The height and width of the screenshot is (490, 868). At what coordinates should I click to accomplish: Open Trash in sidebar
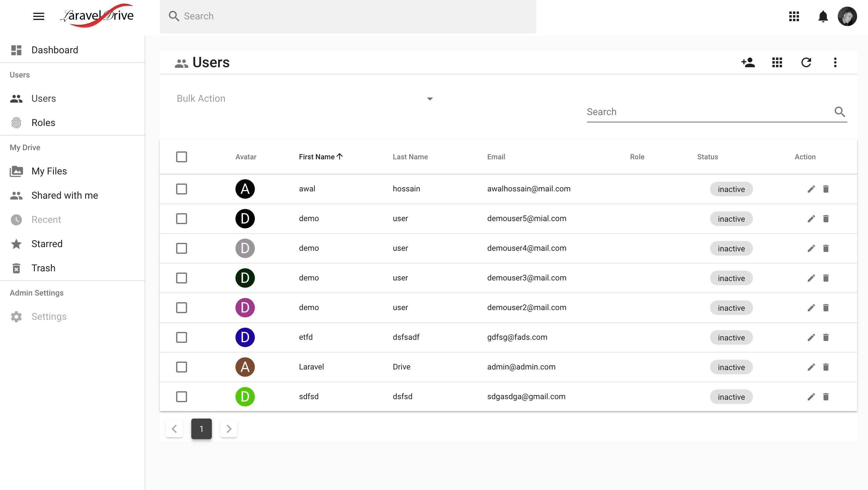(72, 268)
